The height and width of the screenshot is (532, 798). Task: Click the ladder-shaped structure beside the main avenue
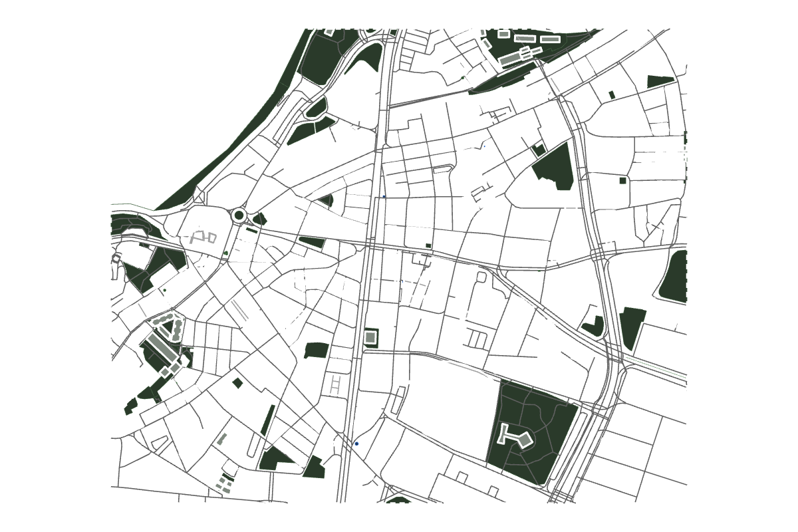(336, 385)
